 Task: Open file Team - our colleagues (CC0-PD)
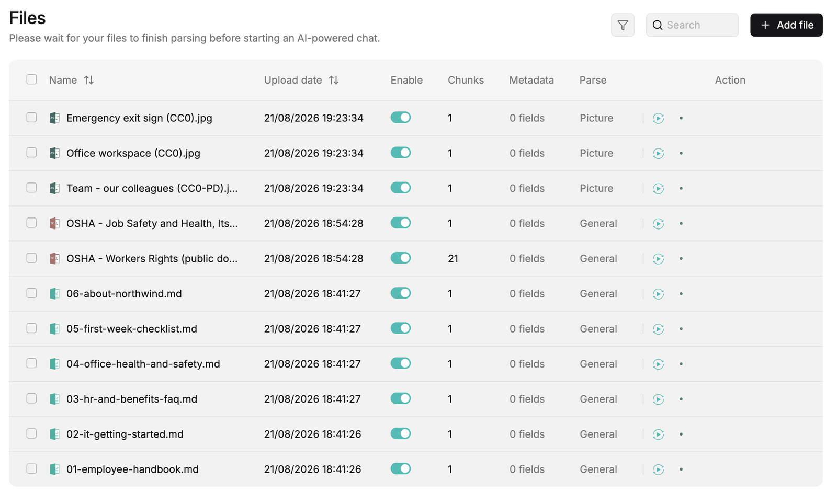(152, 188)
